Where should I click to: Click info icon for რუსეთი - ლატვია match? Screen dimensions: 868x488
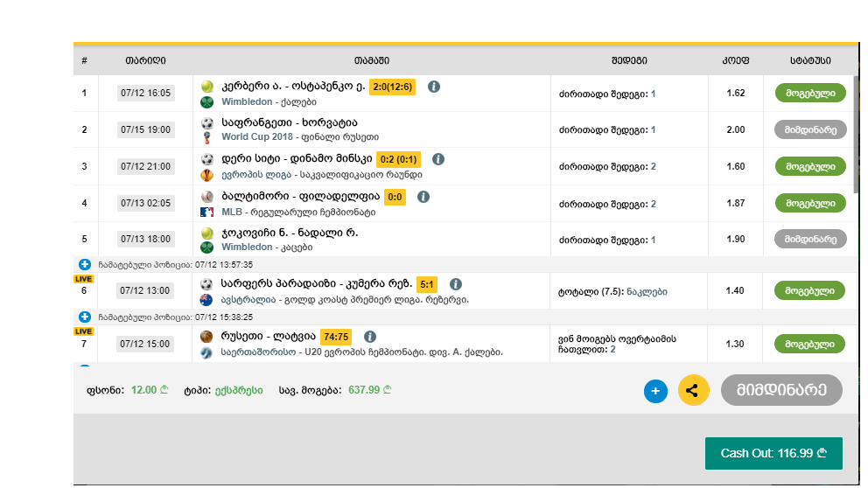click(x=370, y=337)
